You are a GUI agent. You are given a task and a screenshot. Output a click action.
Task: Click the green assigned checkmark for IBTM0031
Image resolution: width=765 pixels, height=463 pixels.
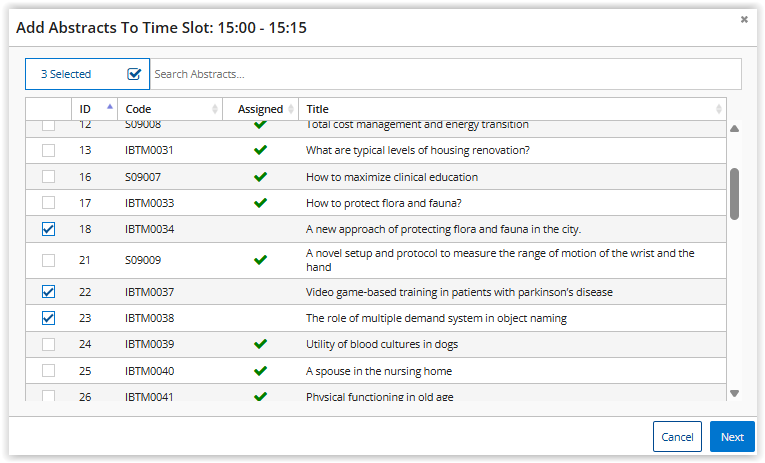261,150
